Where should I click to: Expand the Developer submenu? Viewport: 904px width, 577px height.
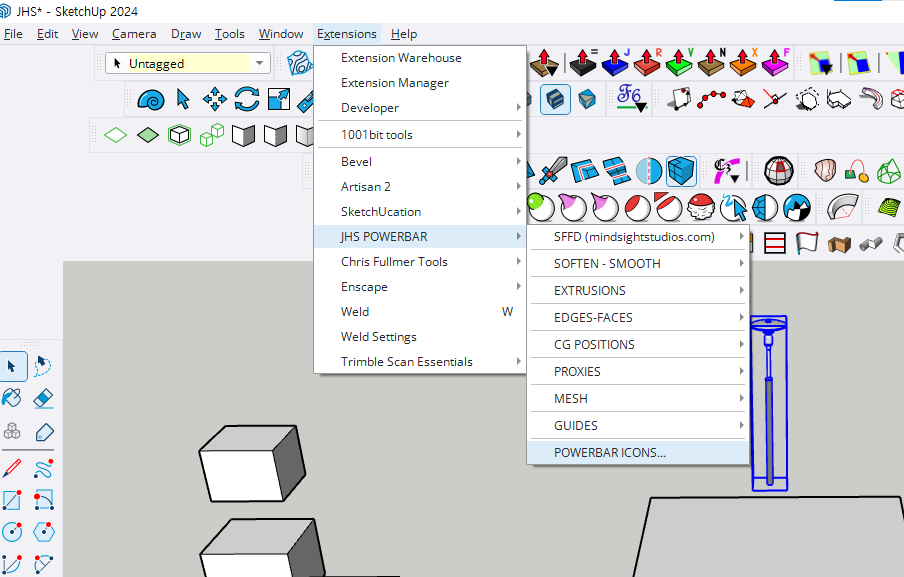[x=420, y=108]
